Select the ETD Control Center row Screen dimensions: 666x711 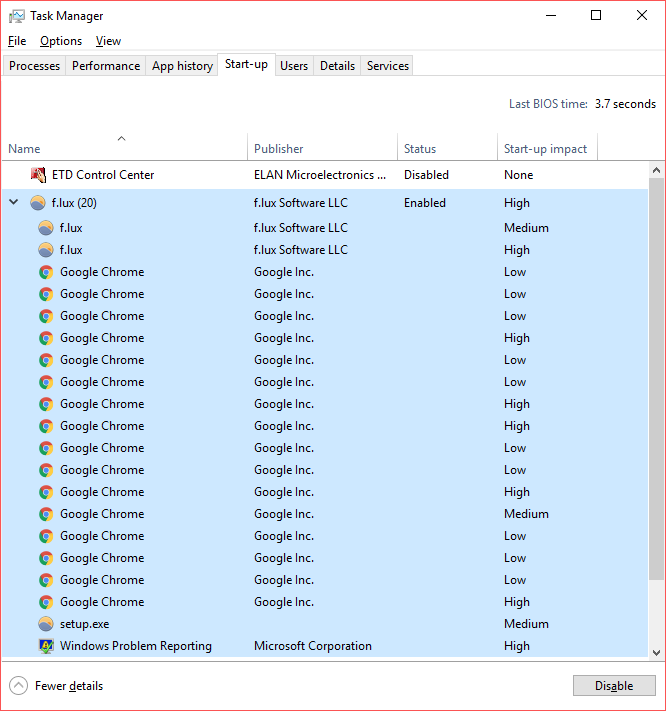click(325, 175)
